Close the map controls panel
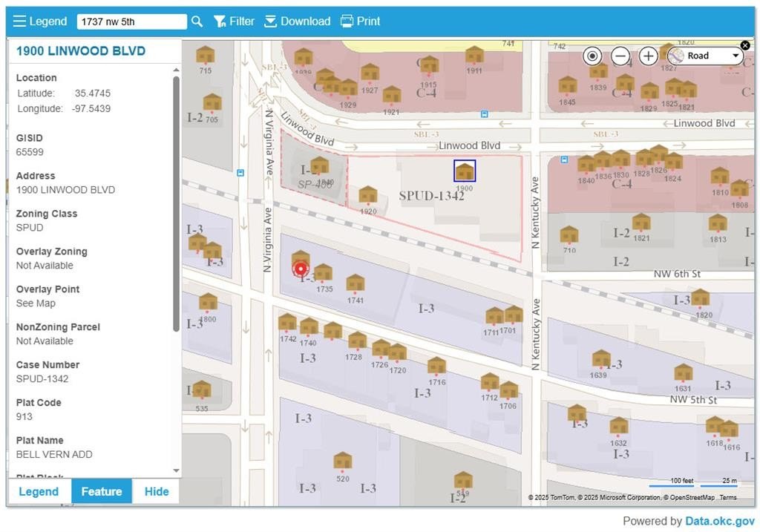Screen dimensions: 760x532 (745, 45)
